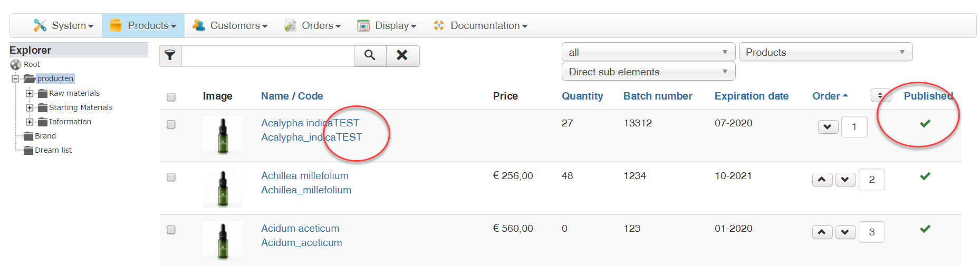Screen dimensions: 980x266
Task: Open the 'all' filter dropdown
Action: tap(648, 52)
